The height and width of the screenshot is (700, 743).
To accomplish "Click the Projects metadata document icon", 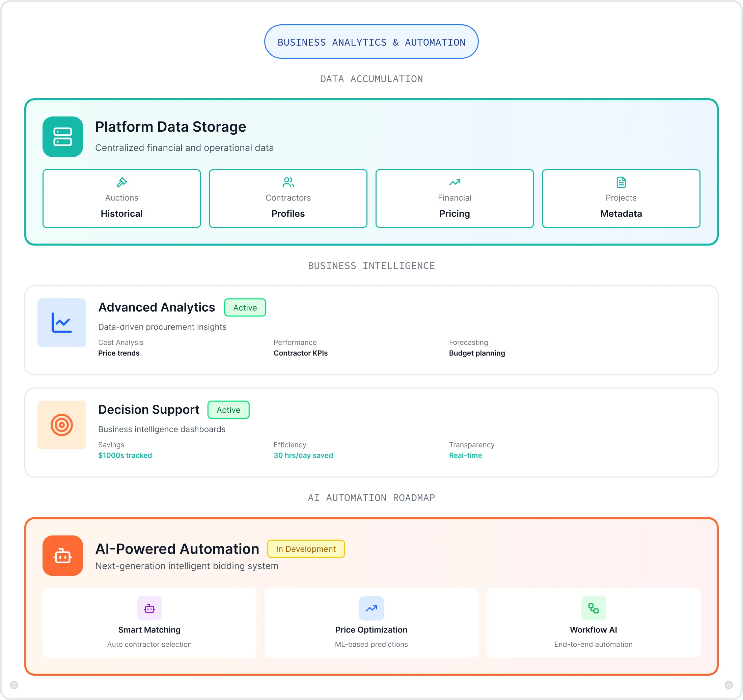I will [621, 183].
